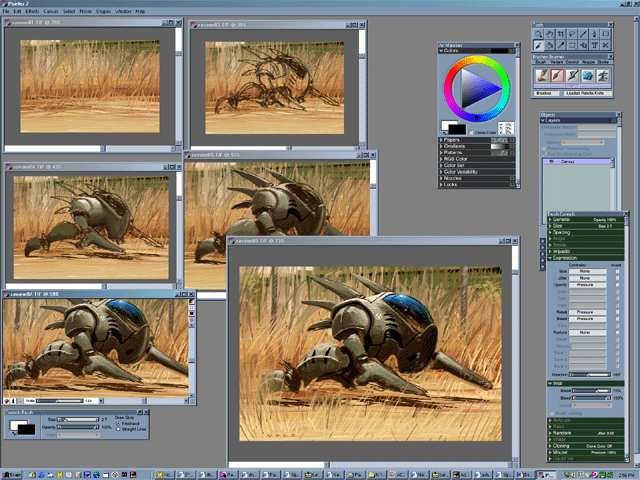The image size is (640, 480).
Task: Enable the Clone Color checkbox
Action: [x=471, y=133]
